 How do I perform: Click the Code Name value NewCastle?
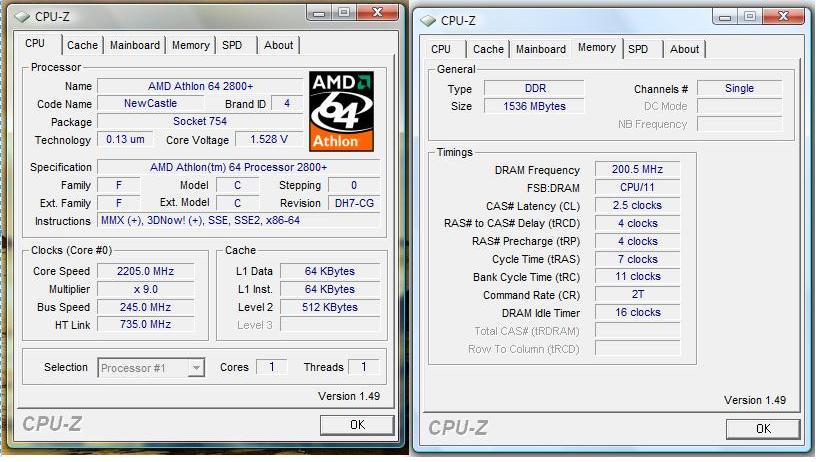(150, 104)
